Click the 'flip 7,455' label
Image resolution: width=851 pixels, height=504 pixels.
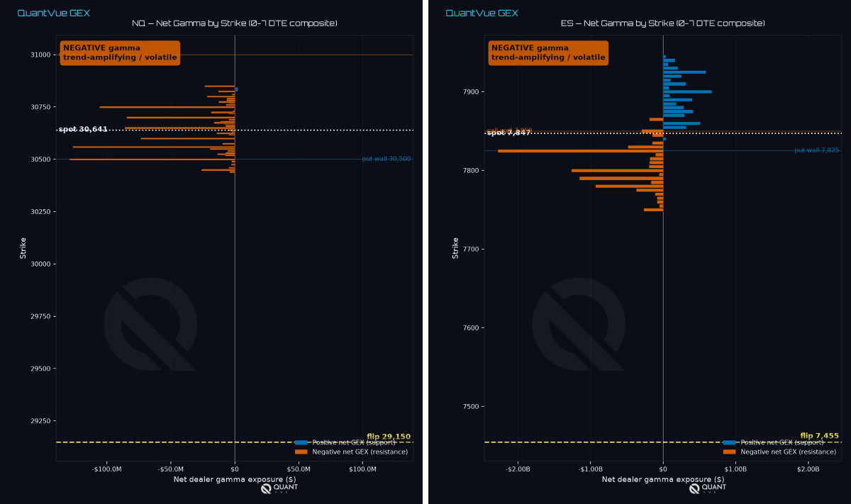819,435
